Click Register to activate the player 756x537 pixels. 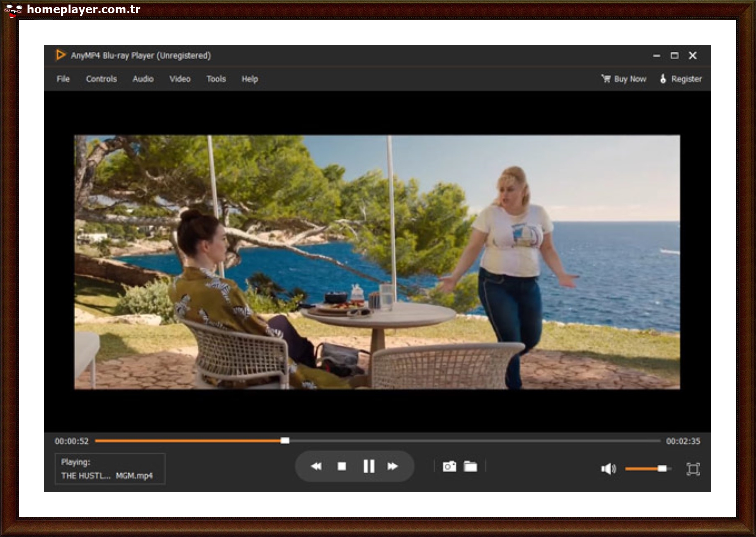pos(686,79)
